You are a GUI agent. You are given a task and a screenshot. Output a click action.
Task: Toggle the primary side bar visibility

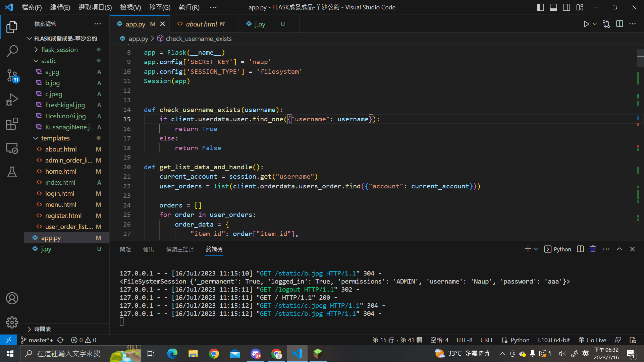540,7
